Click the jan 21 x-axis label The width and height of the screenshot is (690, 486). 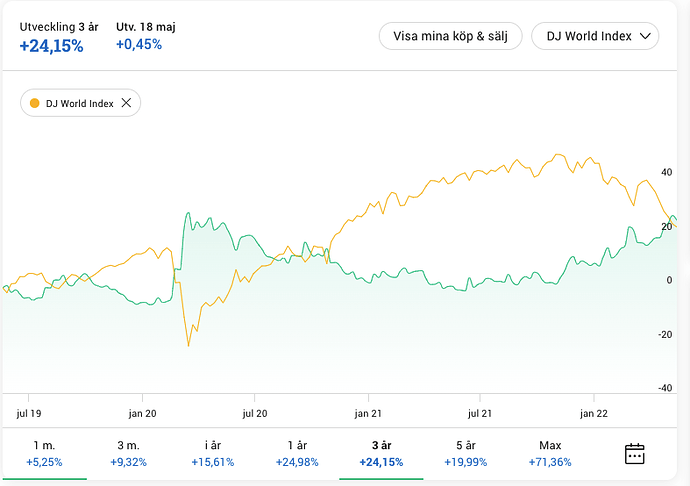coord(369,413)
